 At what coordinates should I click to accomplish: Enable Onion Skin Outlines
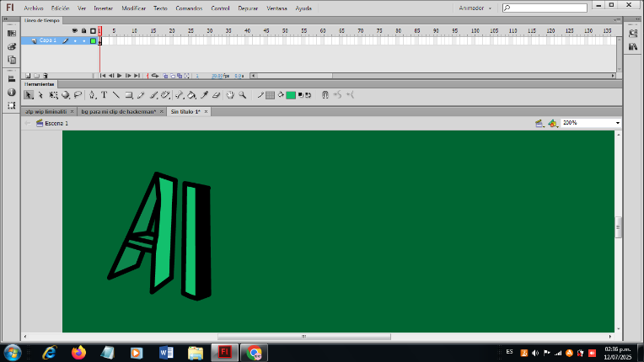(x=173, y=76)
